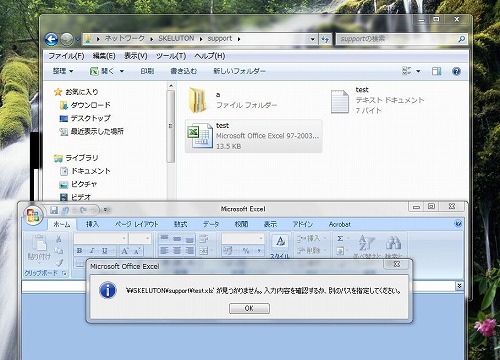Viewport: 500px width, 360px height.
Task: Open the ヘルプ(H) menu
Action: click(x=210, y=56)
